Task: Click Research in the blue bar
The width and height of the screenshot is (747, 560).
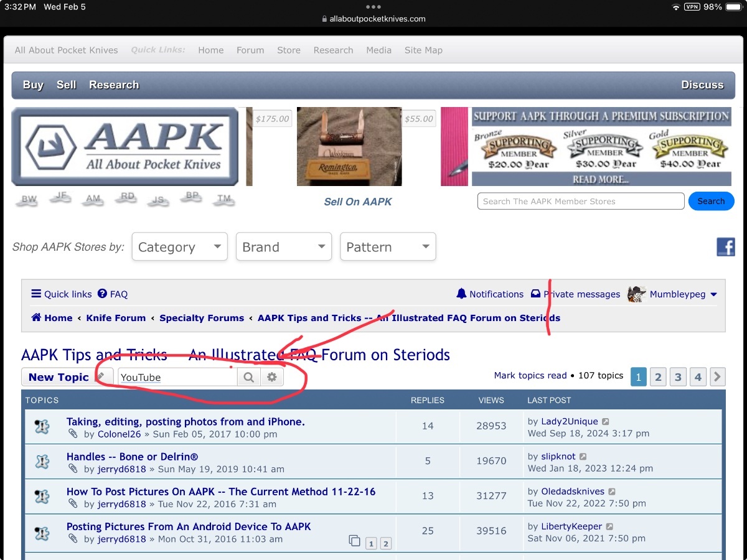Action: 114,85
